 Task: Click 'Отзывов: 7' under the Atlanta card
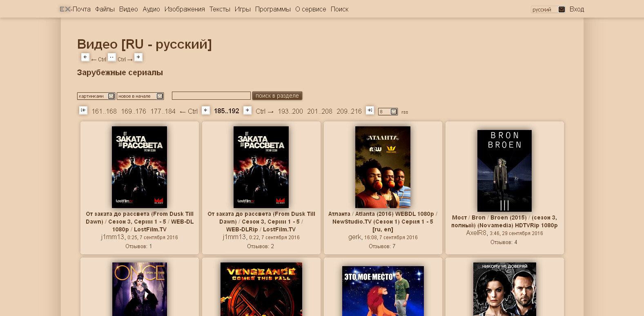(x=382, y=247)
